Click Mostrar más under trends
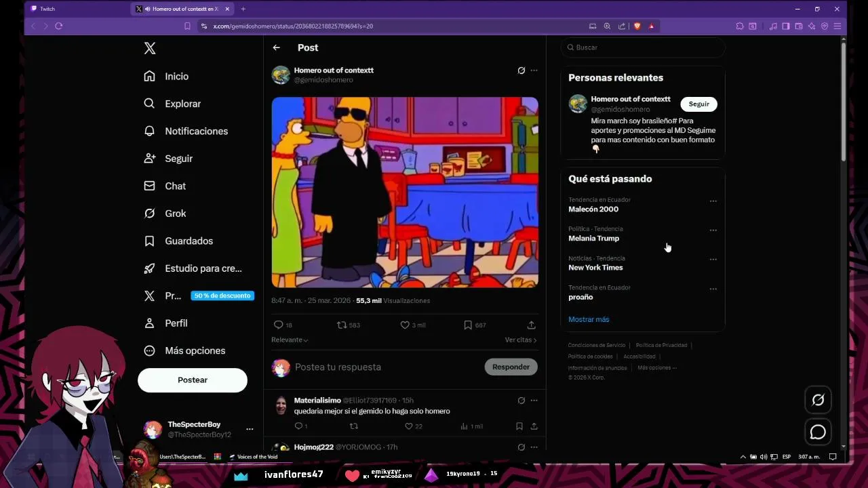The height and width of the screenshot is (488, 868). 589,319
